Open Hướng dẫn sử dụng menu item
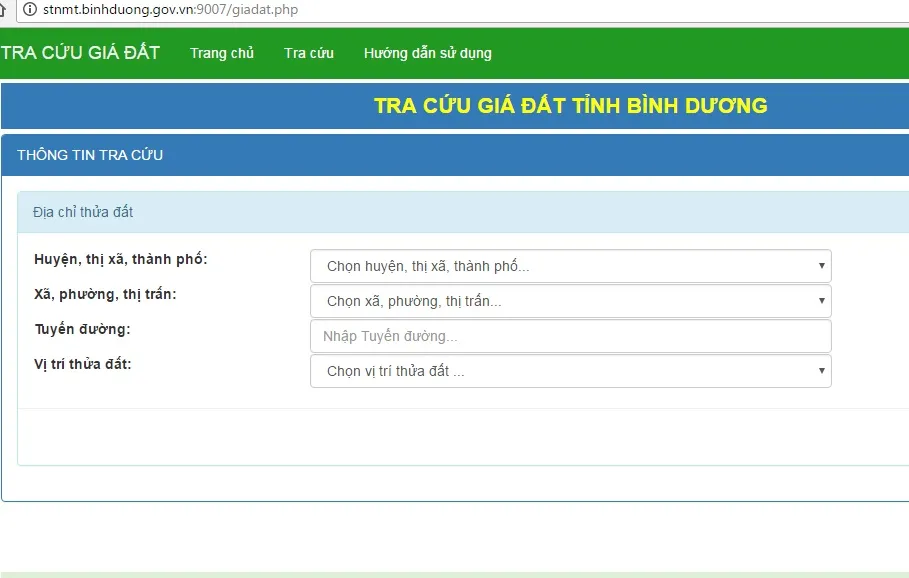909x578 pixels. point(428,53)
